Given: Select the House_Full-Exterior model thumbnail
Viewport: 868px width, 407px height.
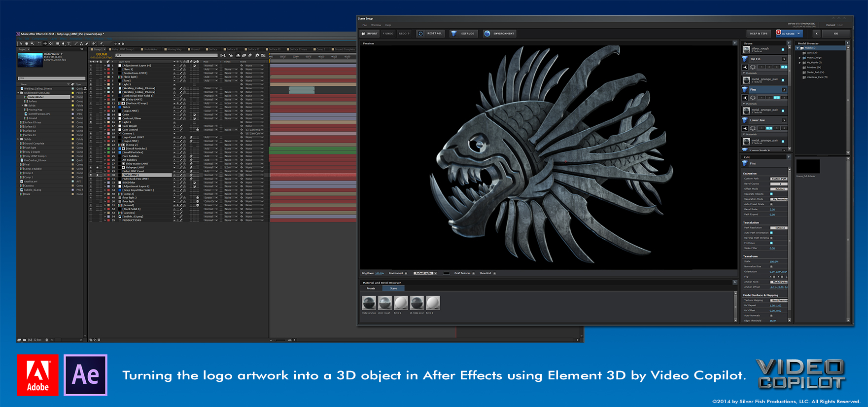Looking at the screenshot, I should coord(807,166).
